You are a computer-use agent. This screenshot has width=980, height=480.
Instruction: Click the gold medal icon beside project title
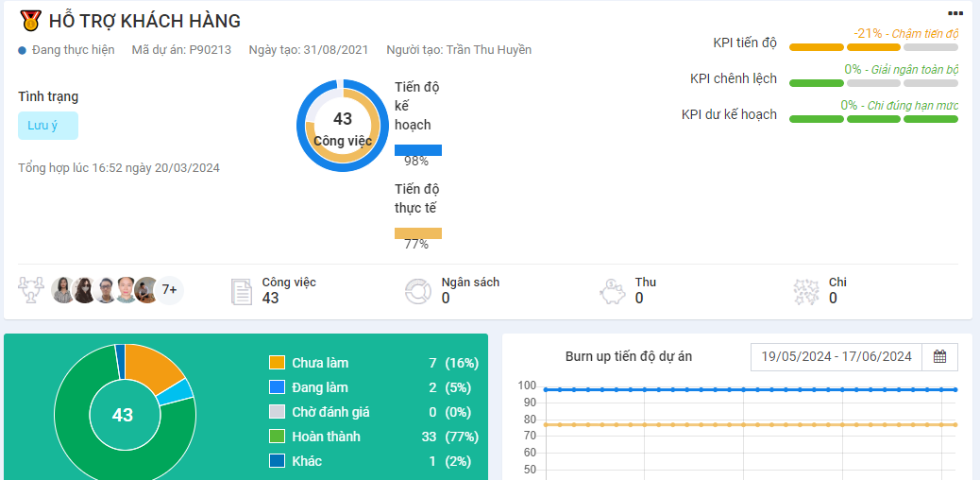tap(31, 20)
